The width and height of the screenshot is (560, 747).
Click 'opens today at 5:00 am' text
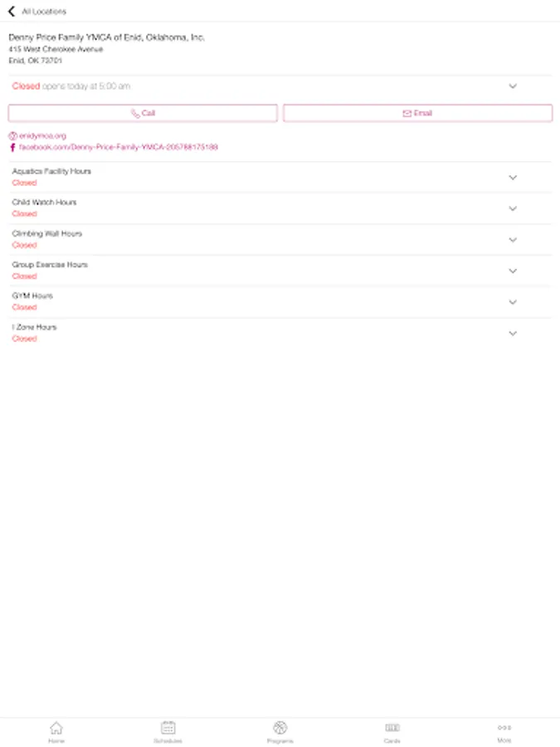(x=86, y=86)
